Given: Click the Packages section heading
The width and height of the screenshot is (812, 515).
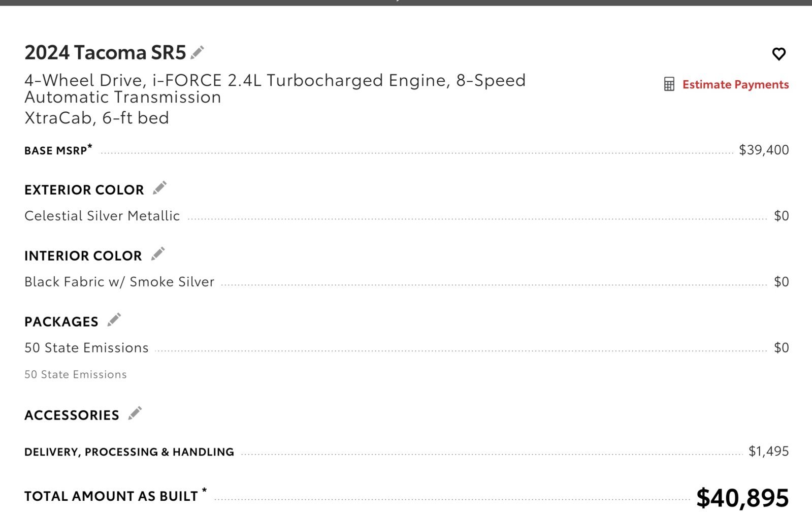Looking at the screenshot, I should (61, 322).
